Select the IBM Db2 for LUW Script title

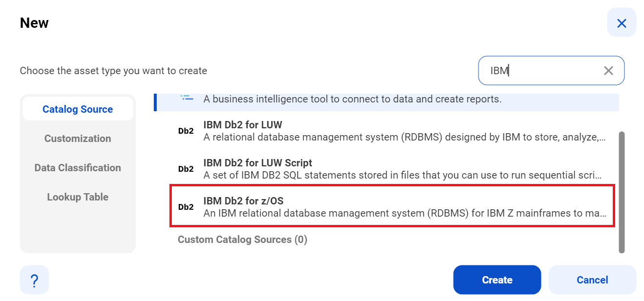258,163
